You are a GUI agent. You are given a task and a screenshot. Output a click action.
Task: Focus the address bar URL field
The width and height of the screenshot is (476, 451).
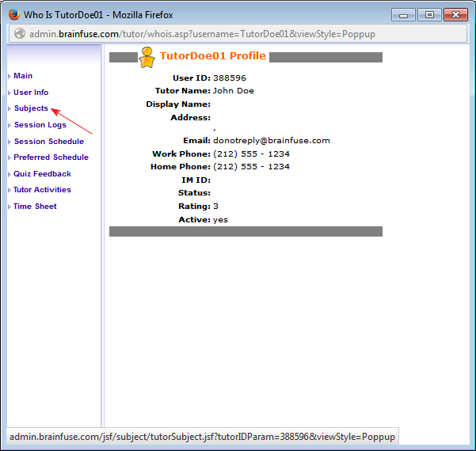point(238,34)
